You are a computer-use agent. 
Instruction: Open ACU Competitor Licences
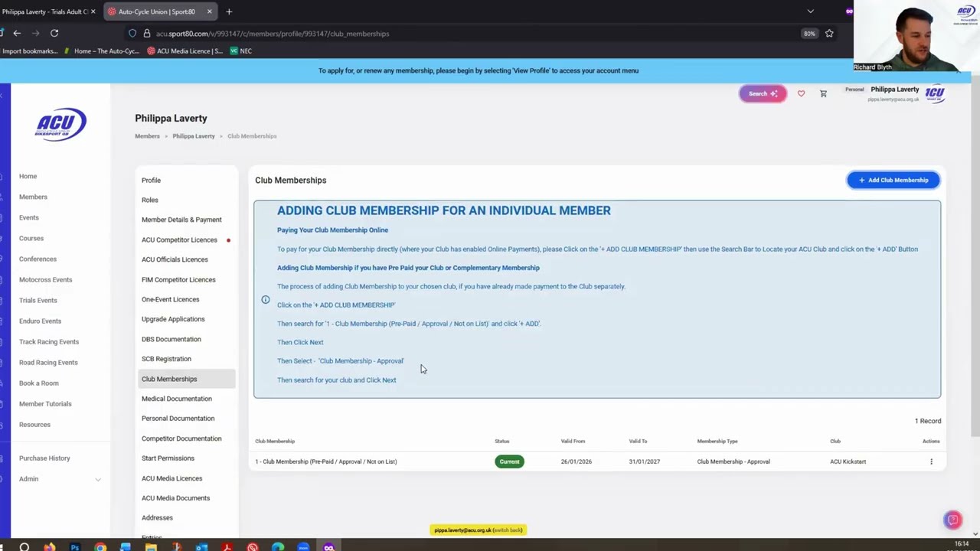coord(179,240)
